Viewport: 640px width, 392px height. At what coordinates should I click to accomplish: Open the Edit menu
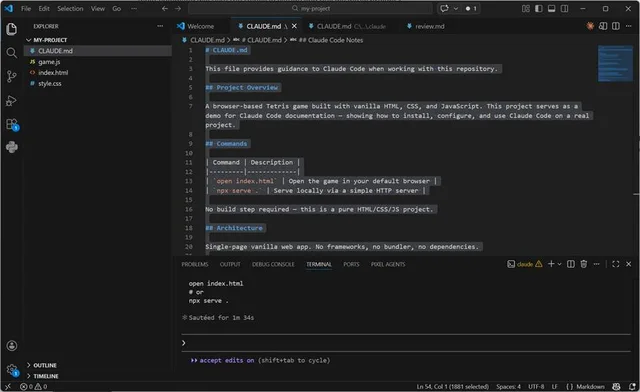tap(44, 9)
